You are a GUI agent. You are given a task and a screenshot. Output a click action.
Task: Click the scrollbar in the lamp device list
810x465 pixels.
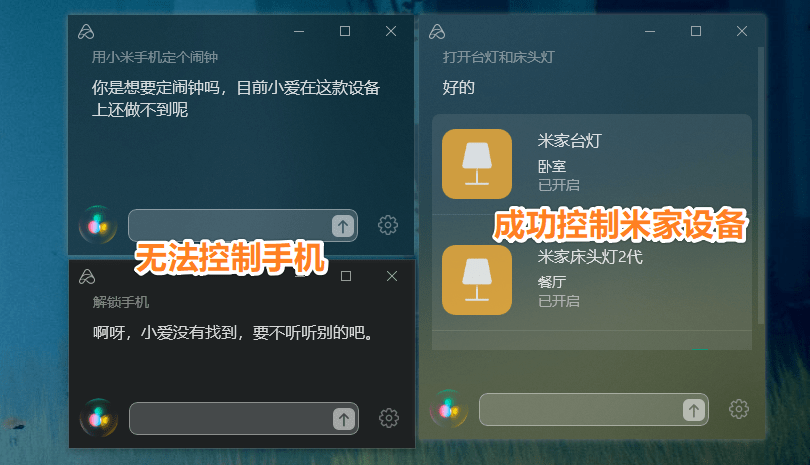pos(760,186)
